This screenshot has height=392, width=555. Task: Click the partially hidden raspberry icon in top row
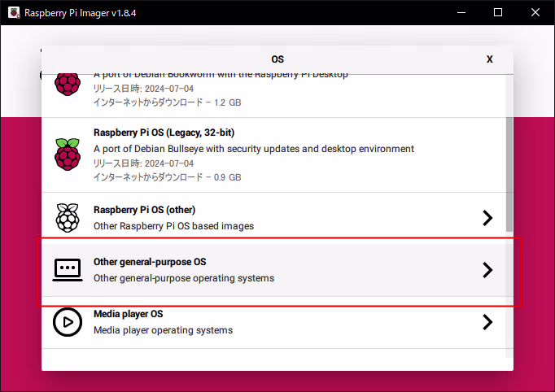click(68, 85)
